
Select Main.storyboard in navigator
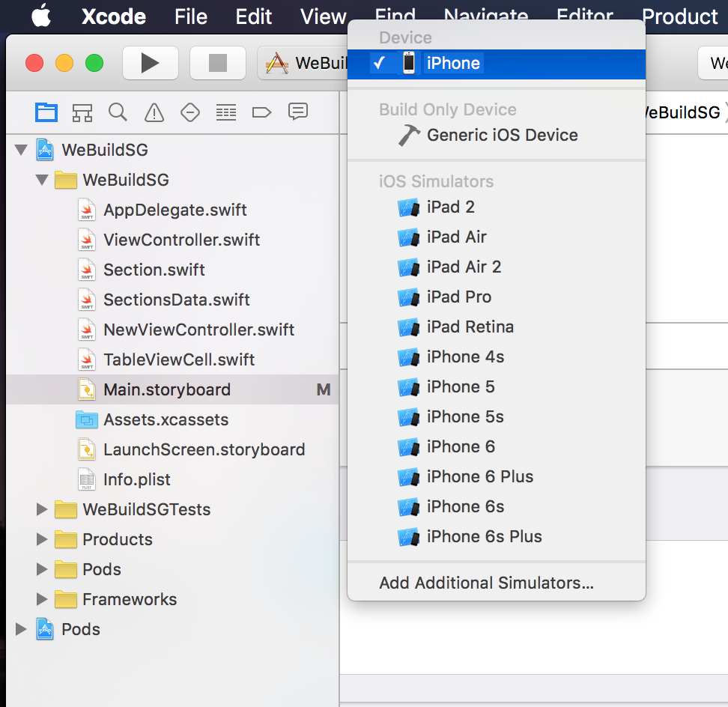coord(172,389)
